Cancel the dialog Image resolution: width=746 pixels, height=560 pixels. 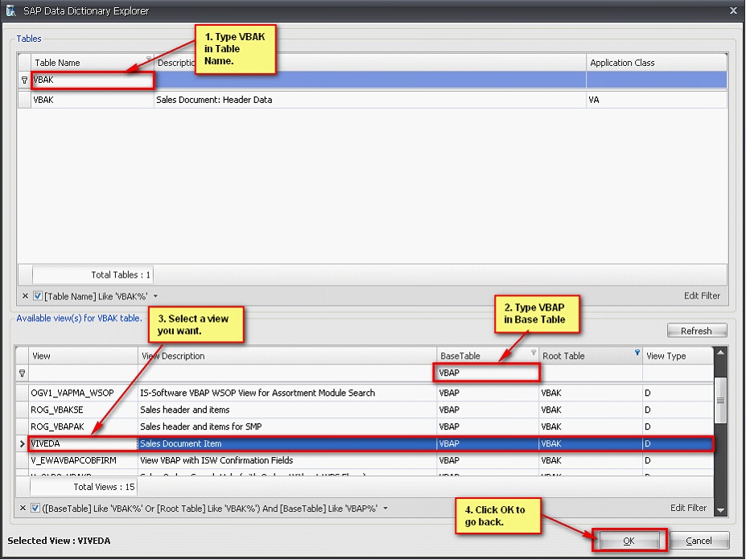pos(699,541)
